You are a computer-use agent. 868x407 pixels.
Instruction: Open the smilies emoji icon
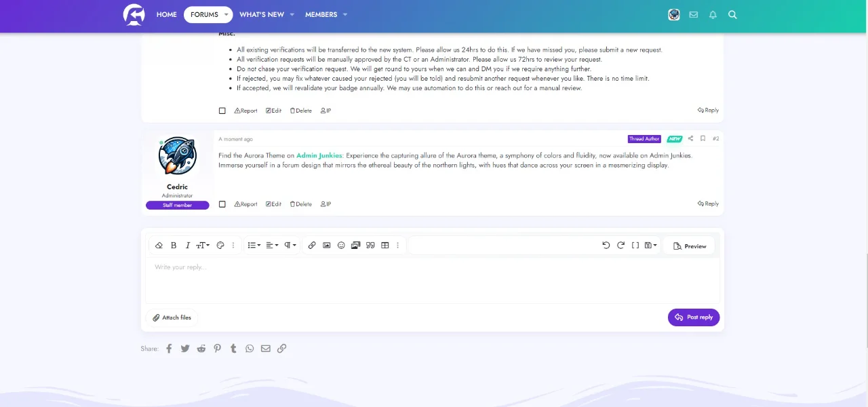pos(341,246)
